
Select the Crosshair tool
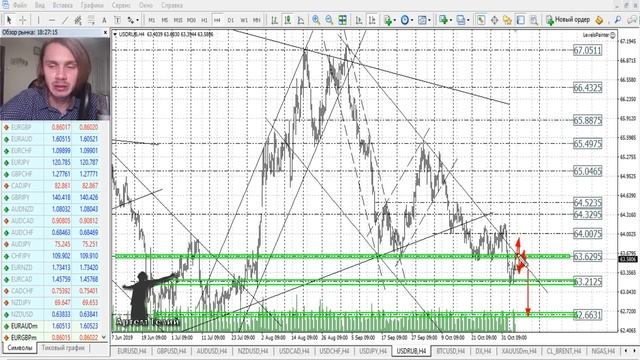tap(23, 20)
